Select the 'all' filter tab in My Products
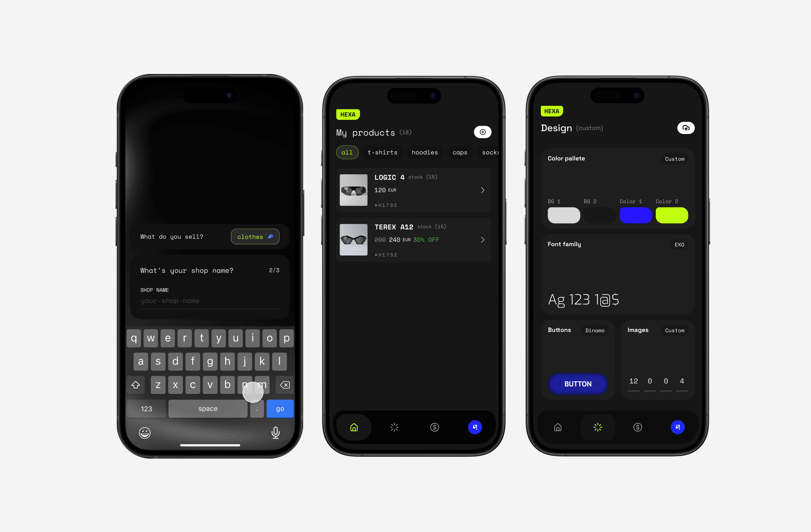 346,152
